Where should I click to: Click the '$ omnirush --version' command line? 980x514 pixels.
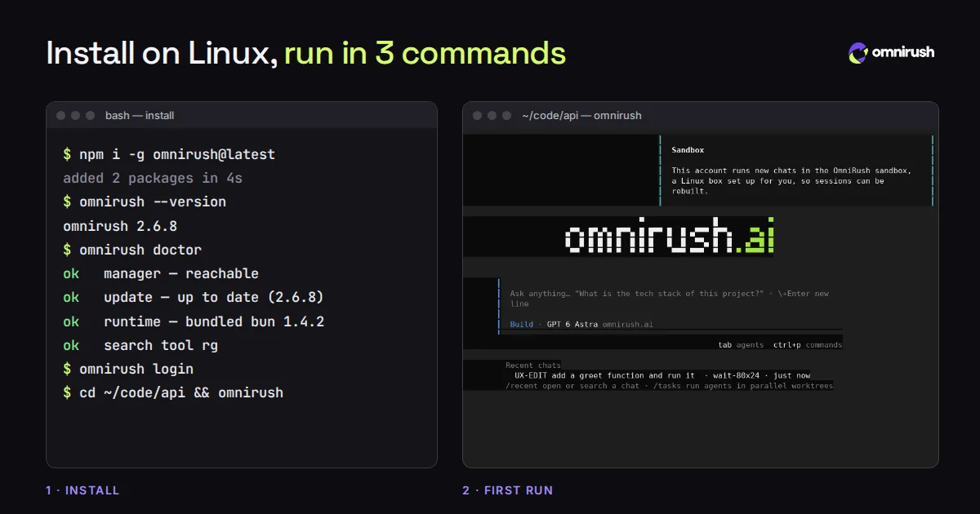click(x=145, y=202)
